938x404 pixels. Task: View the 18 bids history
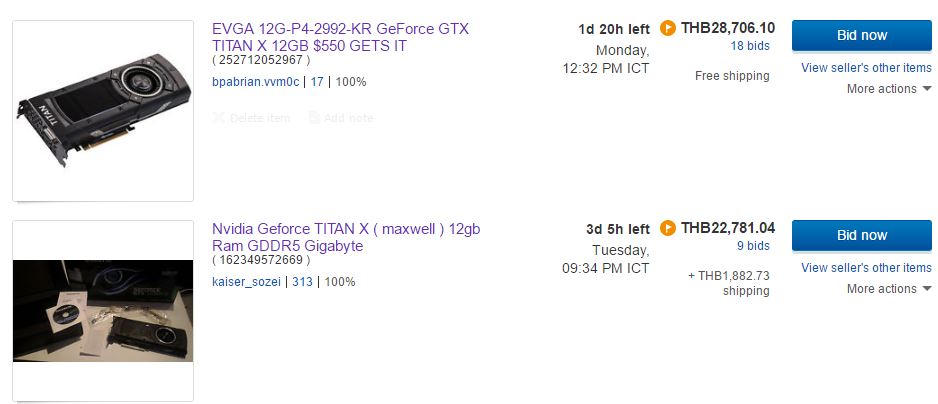[750, 46]
